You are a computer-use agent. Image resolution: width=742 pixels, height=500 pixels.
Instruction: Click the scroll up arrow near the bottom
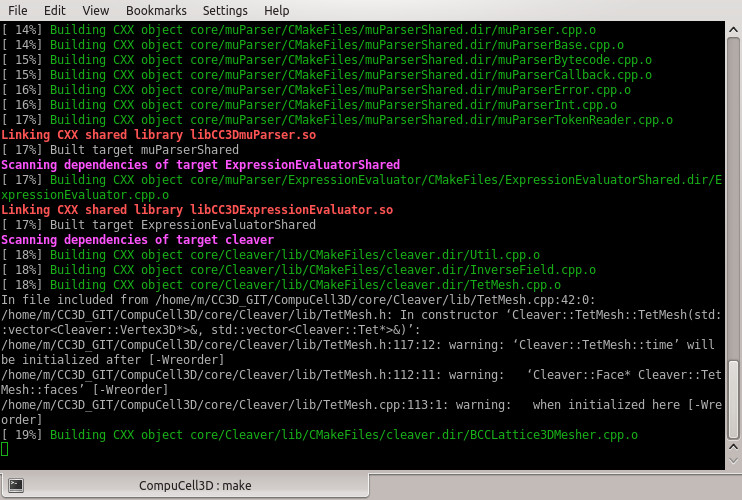[733, 447]
